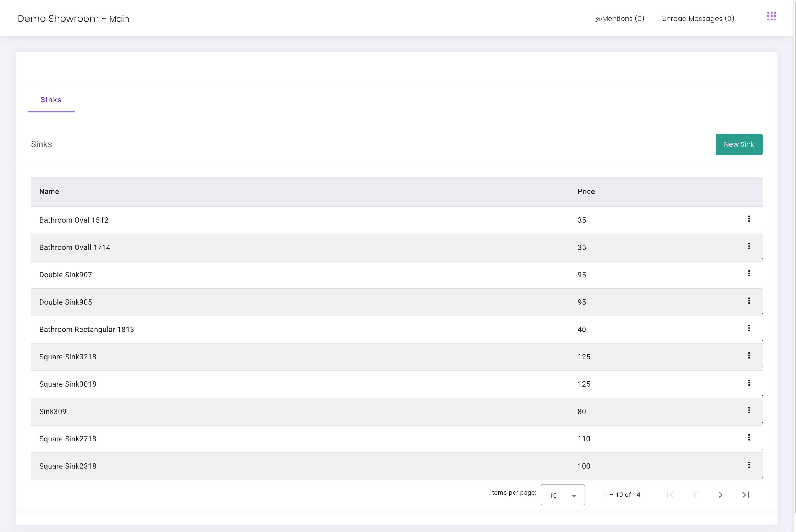Switch to the Sinks tab
The image size is (796, 532).
point(51,100)
